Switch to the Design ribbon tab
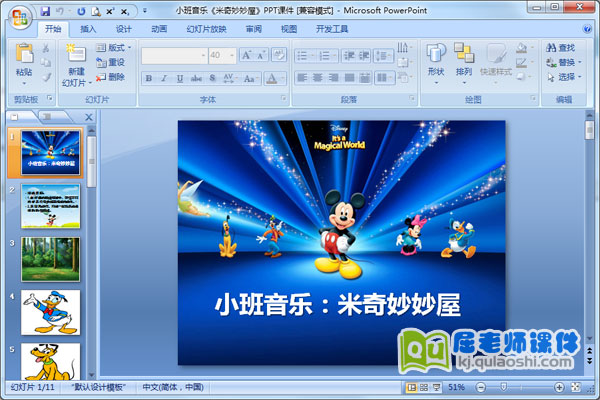The width and height of the screenshot is (600, 400). 124,29
